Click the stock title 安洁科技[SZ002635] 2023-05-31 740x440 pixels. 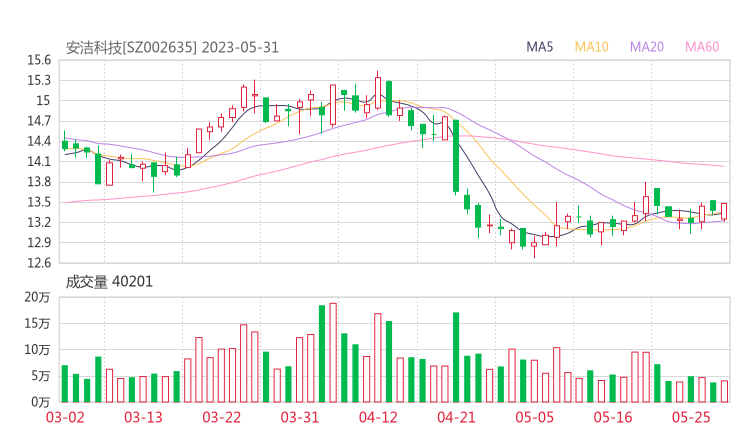click(172, 48)
